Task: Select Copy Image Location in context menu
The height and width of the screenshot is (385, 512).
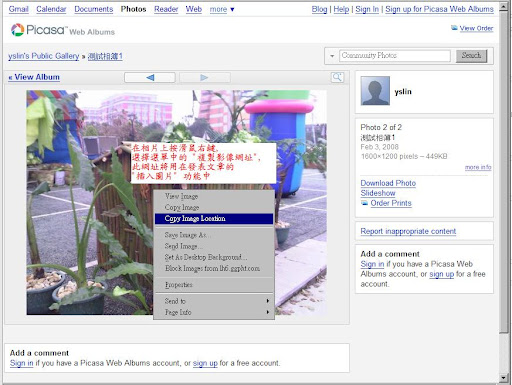Action: coord(214,218)
